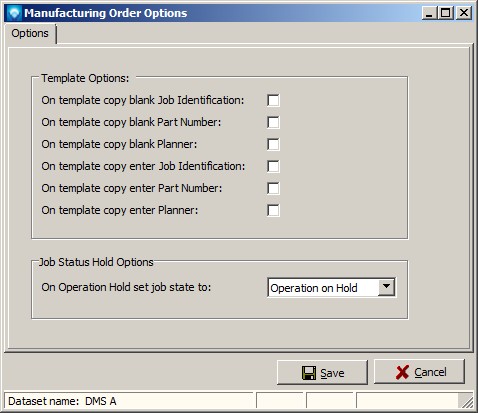
Task: Switch to the Options tab
Action: click(30, 33)
